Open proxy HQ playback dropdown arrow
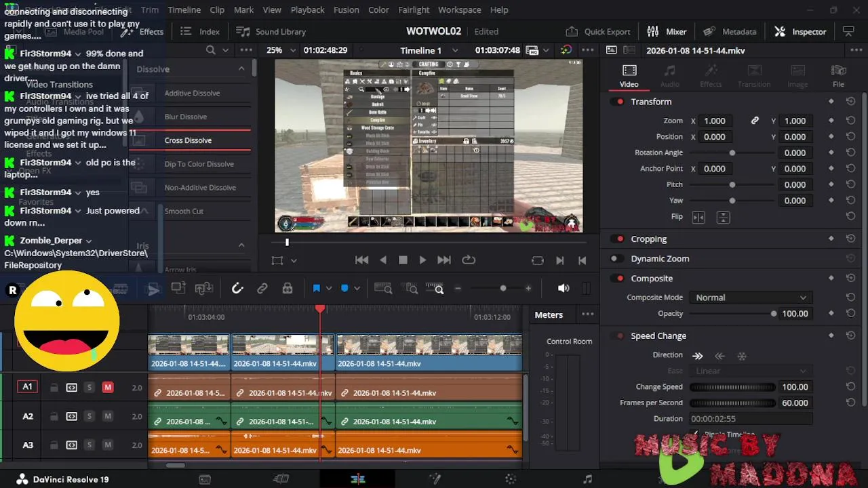The height and width of the screenshot is (488, 868). pos(546,50)
